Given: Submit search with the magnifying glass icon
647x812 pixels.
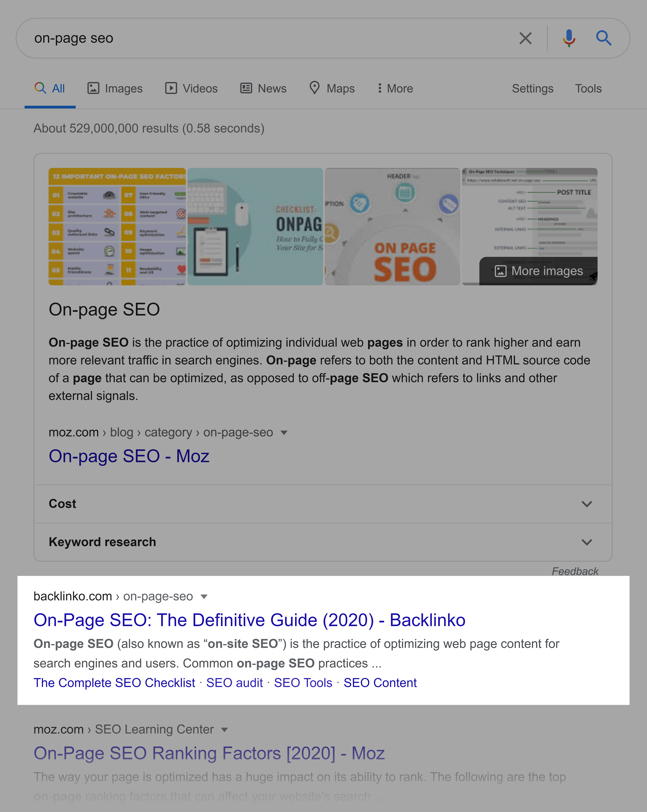Looking at the screenshot, I should point(604,38).
